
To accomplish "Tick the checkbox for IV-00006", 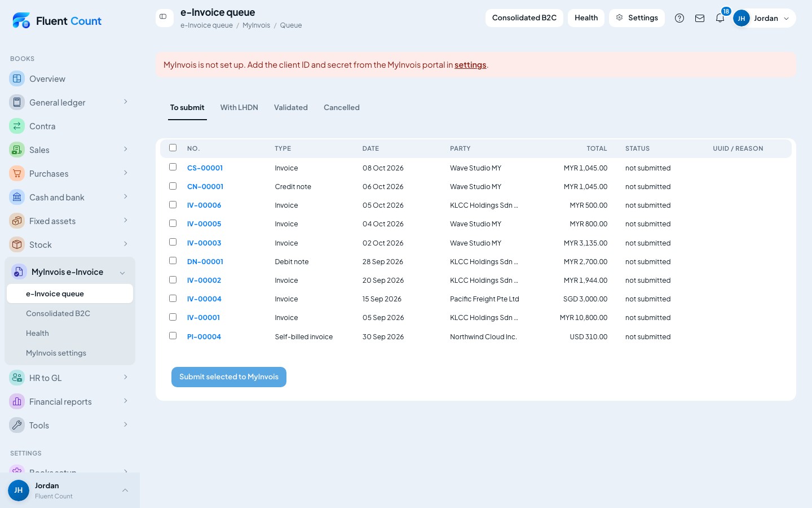I will pyautogui.click(x=173, y=204).
